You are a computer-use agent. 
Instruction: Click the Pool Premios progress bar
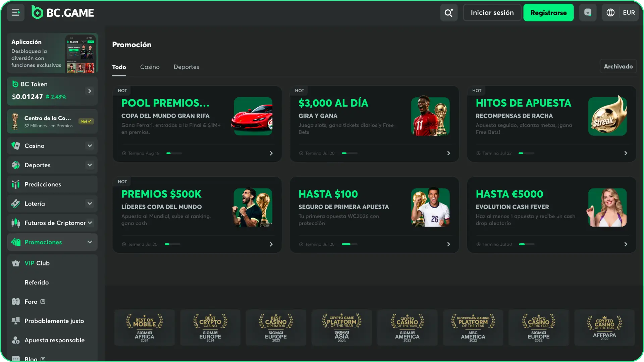174,153
